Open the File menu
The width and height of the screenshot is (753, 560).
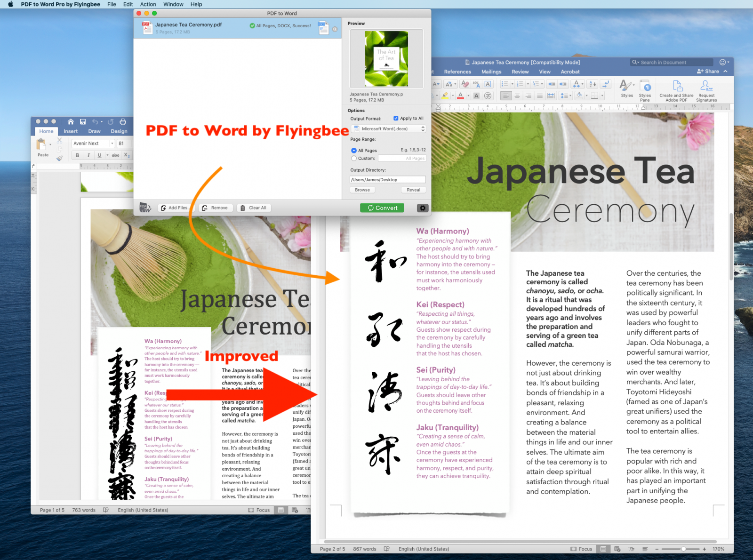(112, 4)
